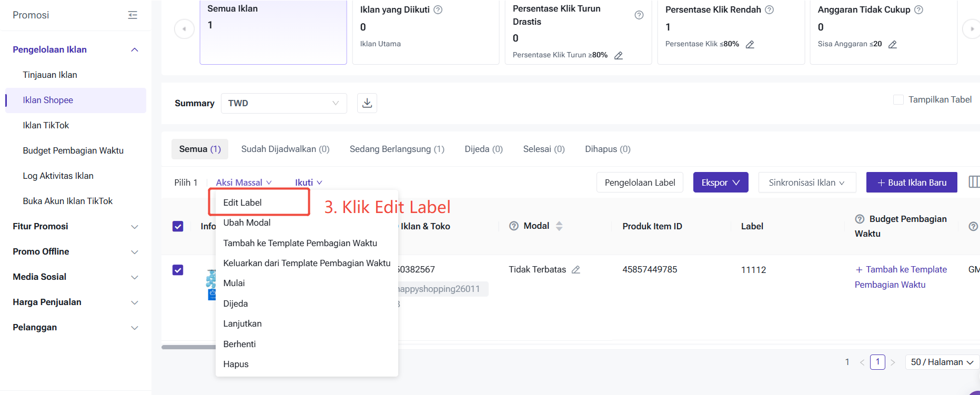Enable the Tampilkan Tabel checkbox

point(898,100)
